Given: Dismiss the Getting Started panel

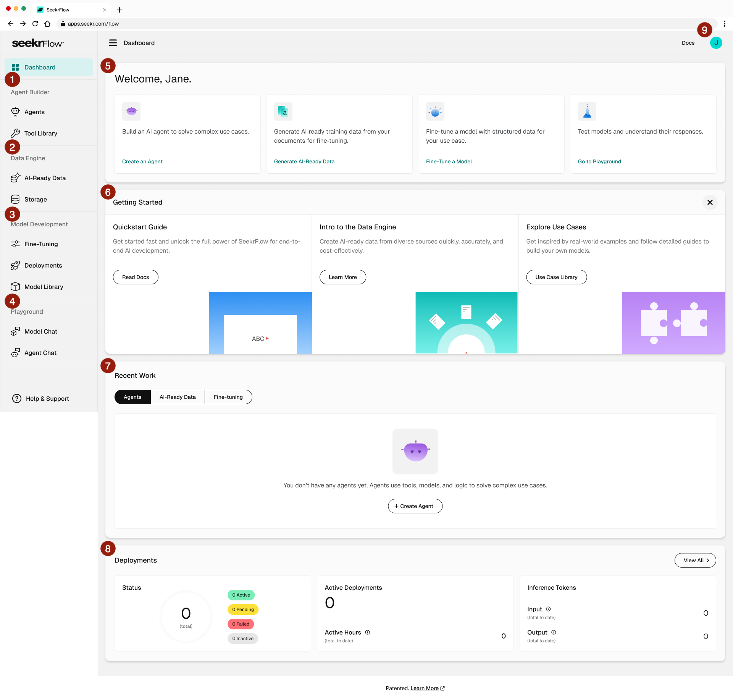Looking at the screenshot, I should (710, 202).
